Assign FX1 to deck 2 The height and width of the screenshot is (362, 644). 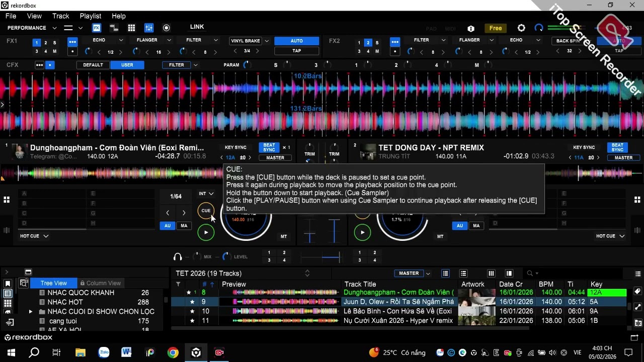tap(46, 43)
